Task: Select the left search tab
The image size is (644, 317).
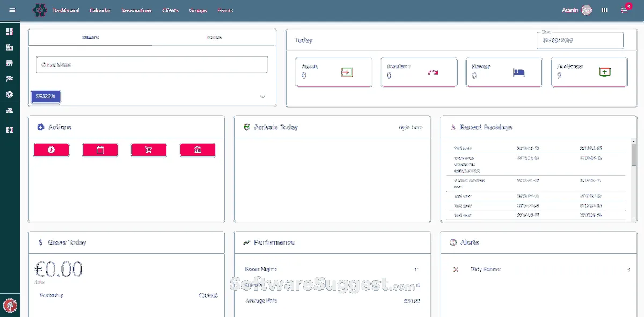Action: (x=90, y=38)
